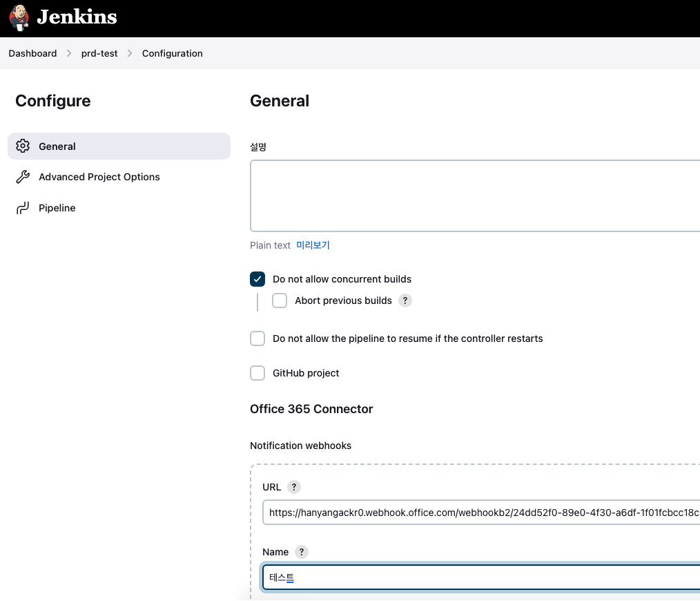Viewport: 700px width, 601px height.
Task: Focus the 설명 description text area
Action: pos(475,195)
